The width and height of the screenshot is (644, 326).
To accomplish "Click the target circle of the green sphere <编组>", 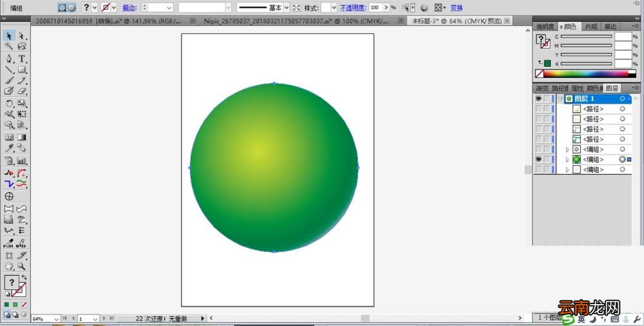I will click(x=622, y=160).
